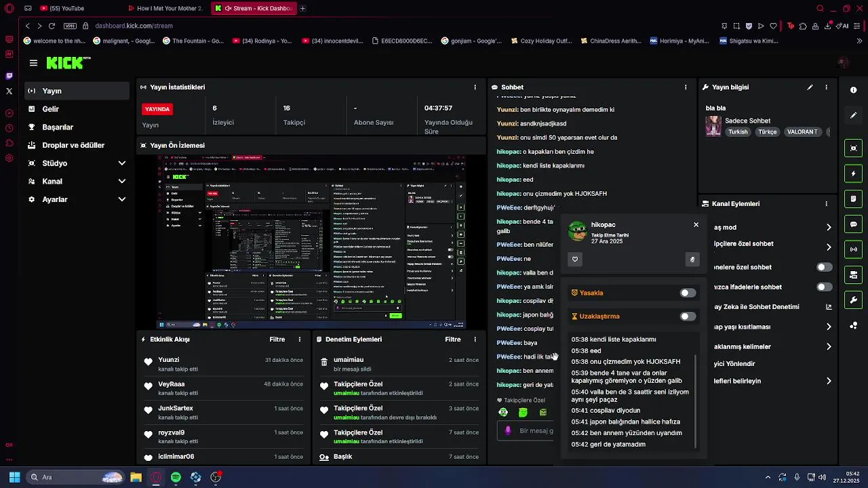Edit stream info with Yayın bilgisi pencil
868x488 pixels.
pos(810,87)
